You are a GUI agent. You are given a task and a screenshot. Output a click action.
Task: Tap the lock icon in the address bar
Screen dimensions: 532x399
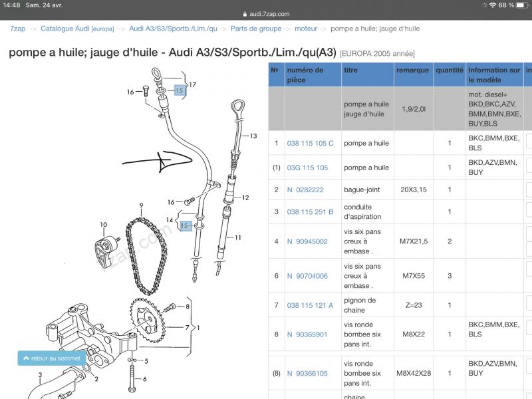245,14
